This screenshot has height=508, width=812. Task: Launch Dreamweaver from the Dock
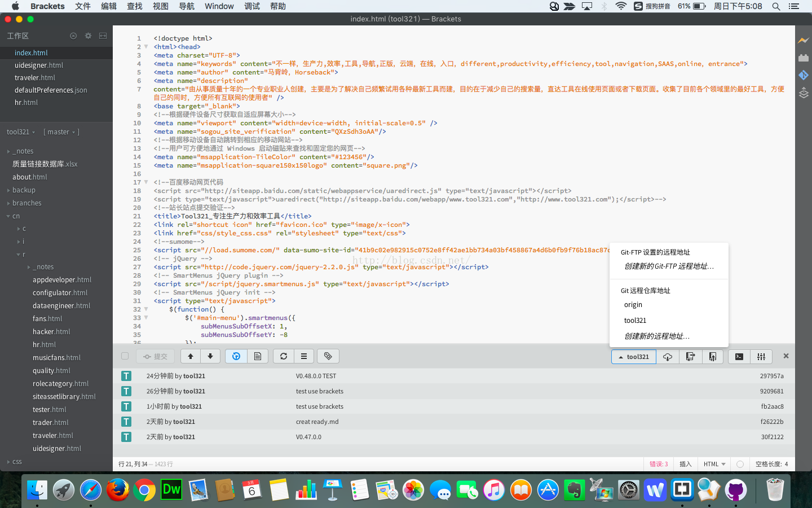171,490
